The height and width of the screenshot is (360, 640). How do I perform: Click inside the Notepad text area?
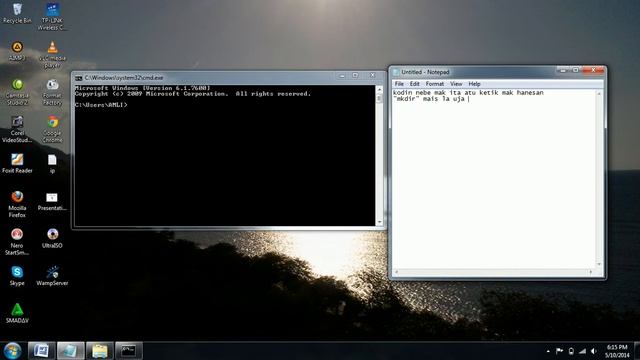point(494,179)
